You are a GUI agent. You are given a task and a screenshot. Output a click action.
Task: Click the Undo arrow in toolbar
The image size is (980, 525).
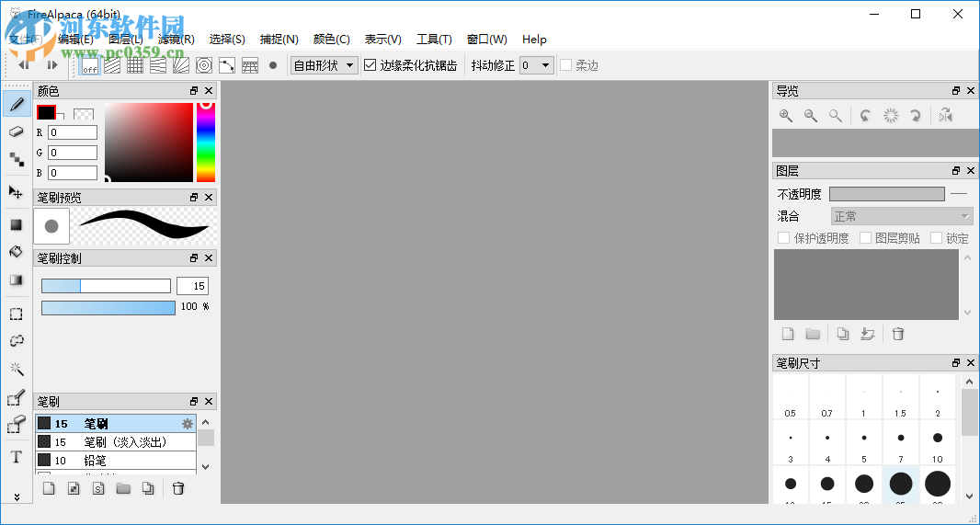24,65
